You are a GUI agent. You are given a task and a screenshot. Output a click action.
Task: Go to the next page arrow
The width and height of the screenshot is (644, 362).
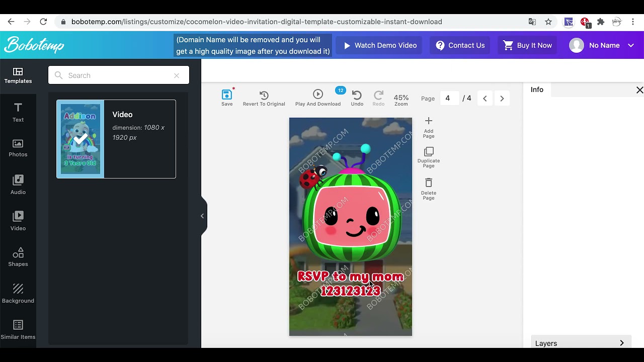[502, 99]
